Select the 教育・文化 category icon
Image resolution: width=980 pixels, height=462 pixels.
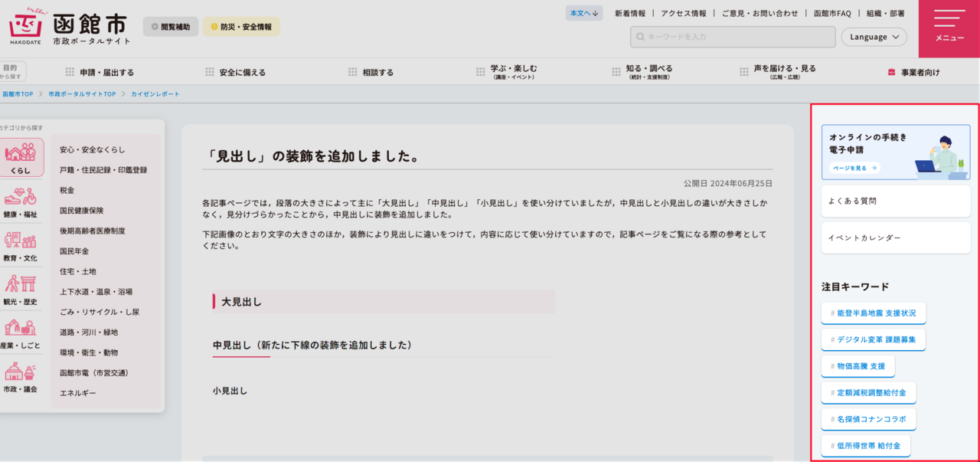pyautogui.click(x=20, y=247)
